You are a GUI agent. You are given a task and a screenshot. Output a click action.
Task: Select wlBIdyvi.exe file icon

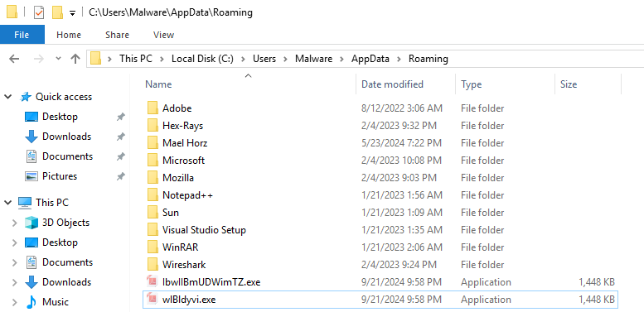(153, 300)
